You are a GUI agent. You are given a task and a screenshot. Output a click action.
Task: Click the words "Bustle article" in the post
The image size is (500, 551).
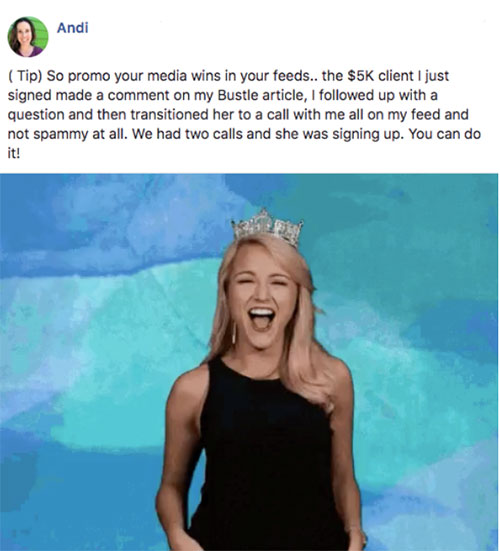click(x=260, y=96)
